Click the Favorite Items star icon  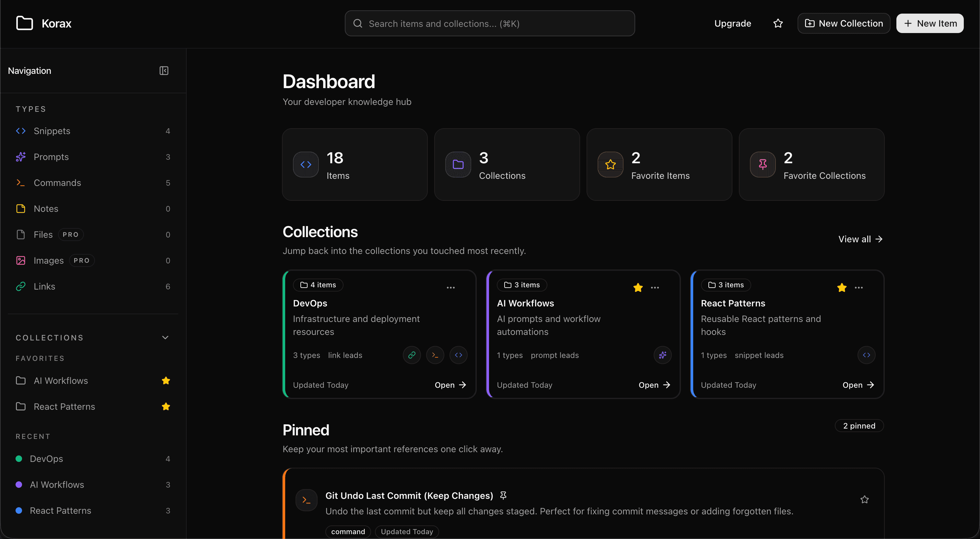coord(610,164)
